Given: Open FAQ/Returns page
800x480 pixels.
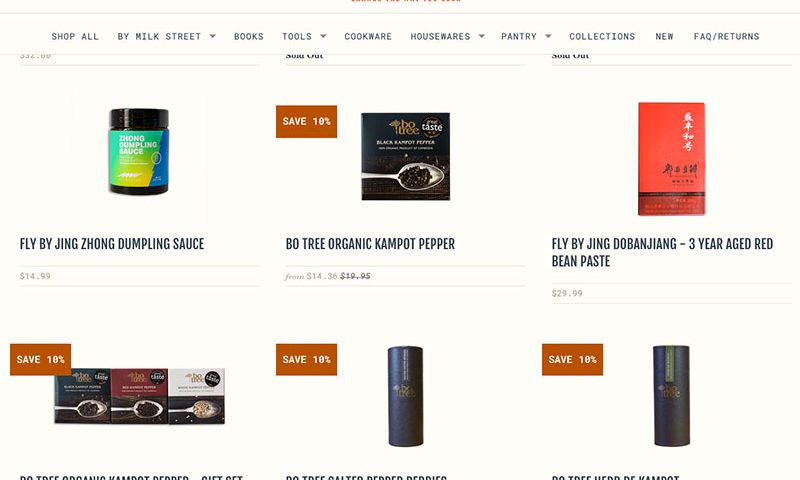Looking at the screenshot, I should point(726,36).
